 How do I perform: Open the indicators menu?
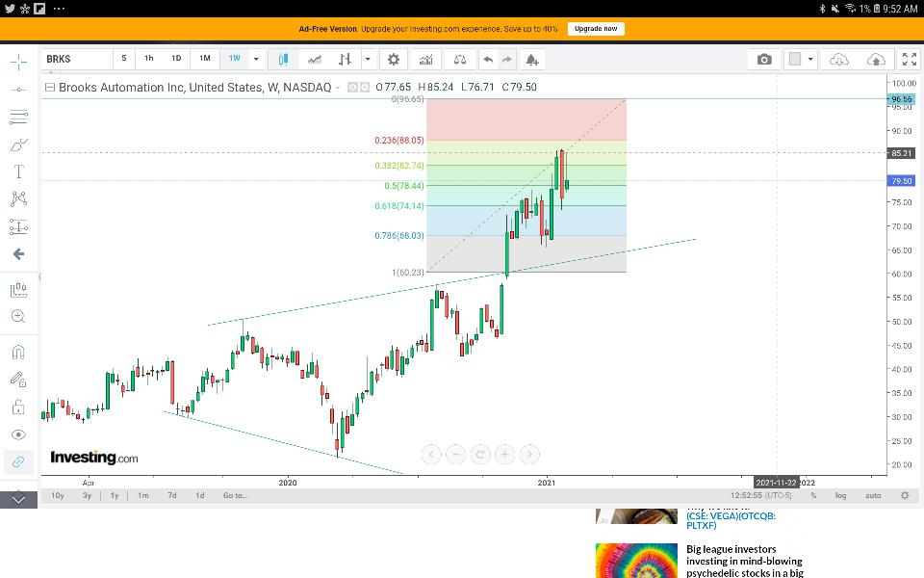pyautogui.click(x=425, y=59)
